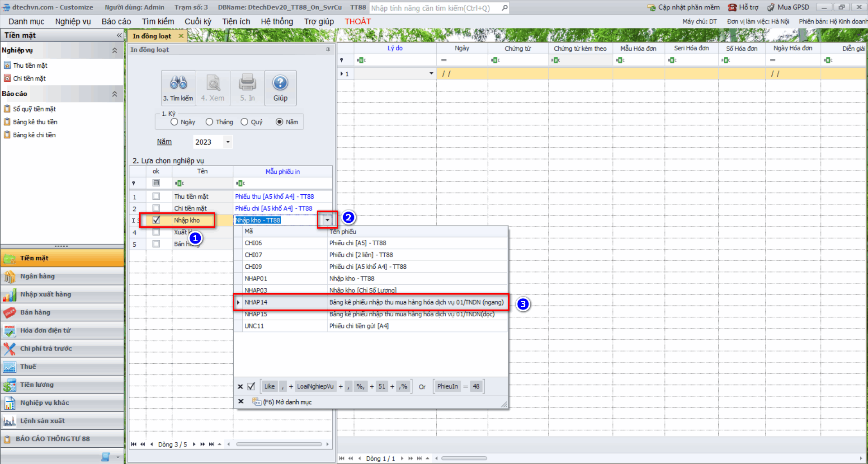Check the Thu tiền mặt row checkbox
The image size is (868, 464).
156,197
